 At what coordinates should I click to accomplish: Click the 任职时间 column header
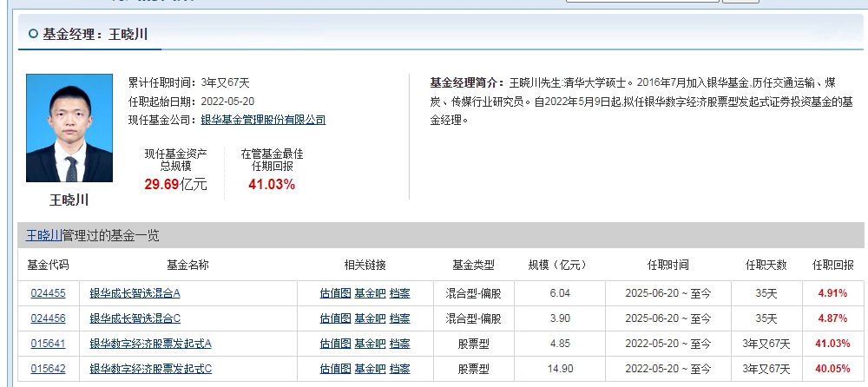668,266
